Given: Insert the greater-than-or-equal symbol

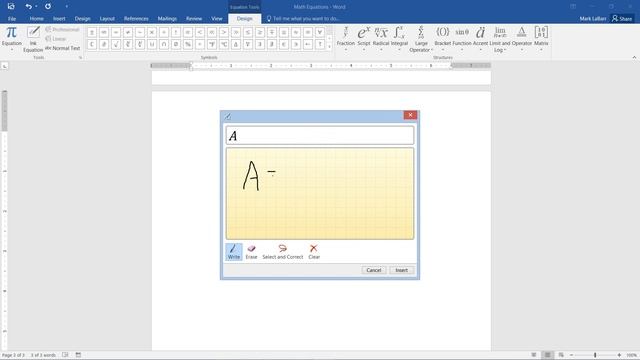Looking at the screenshot, I should coord(260,32).
